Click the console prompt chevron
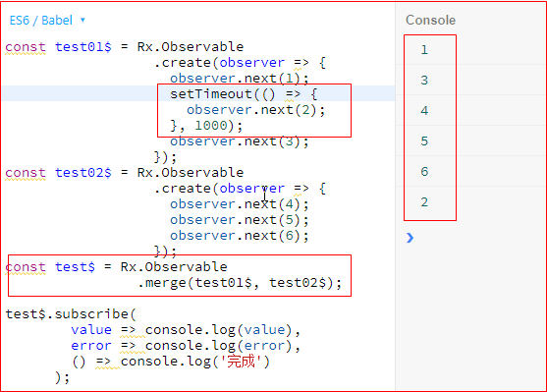Screen dimensions: 547x392 coord(410,238)
